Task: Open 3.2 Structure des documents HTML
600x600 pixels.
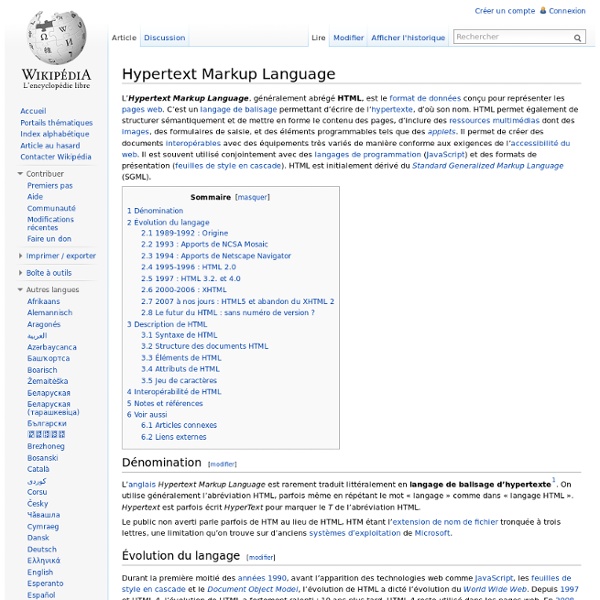Action: 204,346
